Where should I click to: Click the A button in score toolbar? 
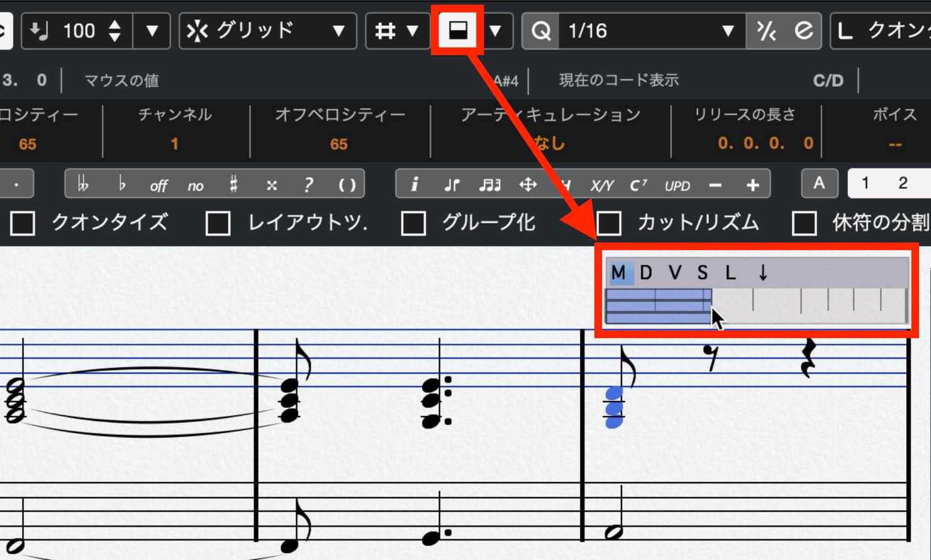click(818, 184)
